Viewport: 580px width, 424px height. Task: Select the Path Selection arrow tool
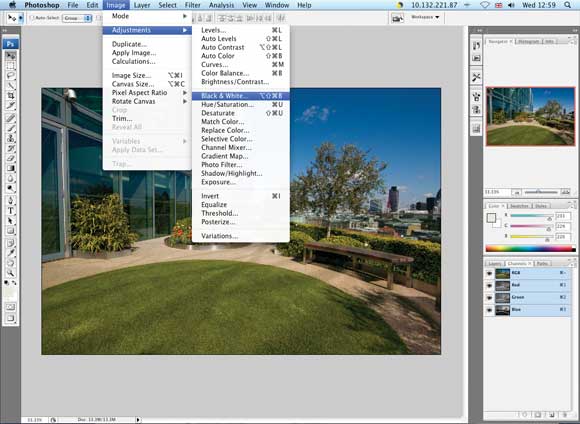pyautogui.click(x=11, y=221)
